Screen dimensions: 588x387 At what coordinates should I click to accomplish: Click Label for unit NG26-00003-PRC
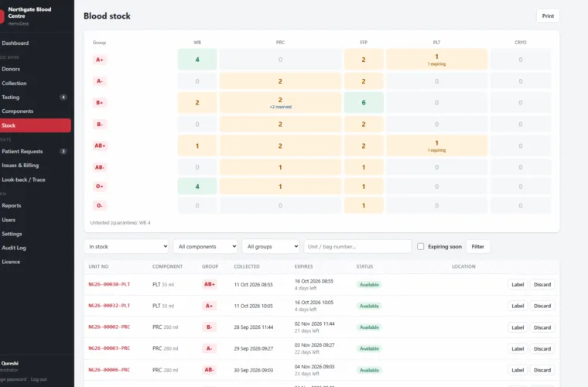tap(518, 349)
